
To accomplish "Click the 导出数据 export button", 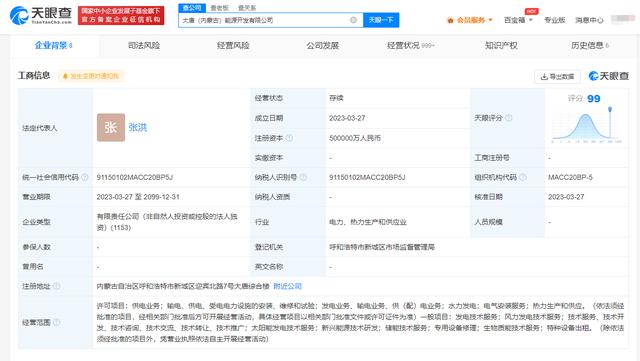I will pos(557,76).
